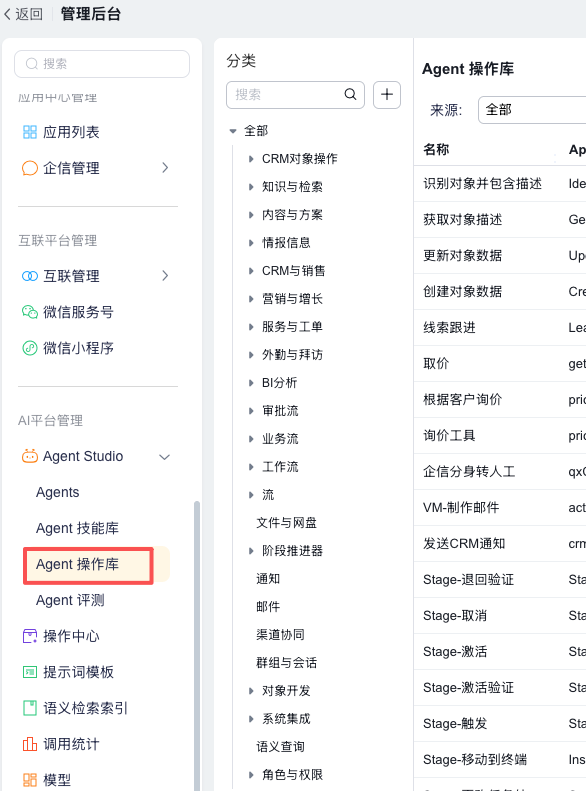Expand the 外勤与拜访 category arrow
Image resolution: width=586 pixels, height=791 pixels.
[x=251, y=355]
